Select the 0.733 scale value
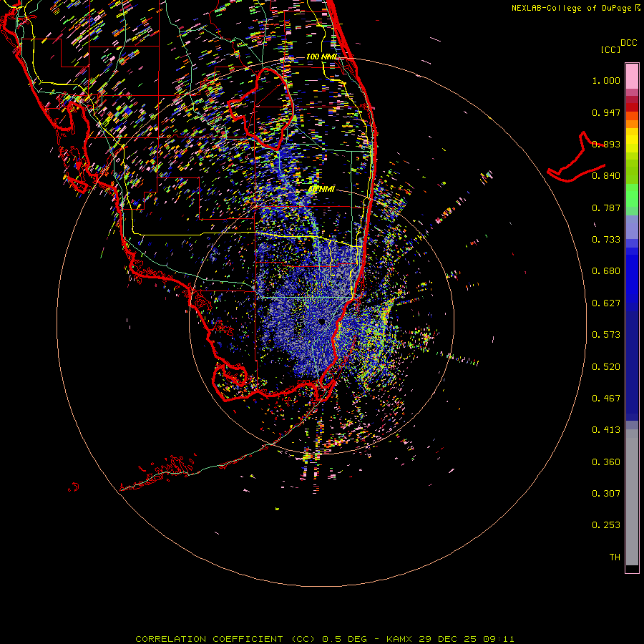Screen dimensions: 644x644 606,240
